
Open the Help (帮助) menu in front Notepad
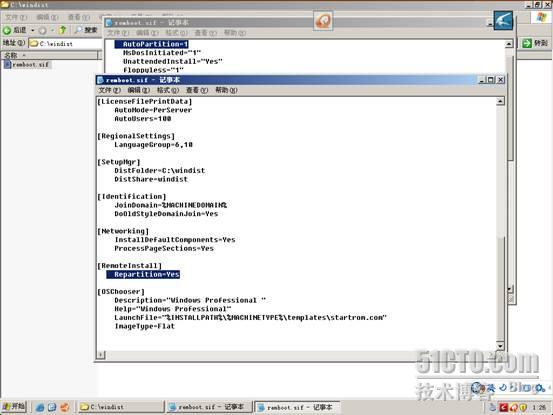coord(226,90)
